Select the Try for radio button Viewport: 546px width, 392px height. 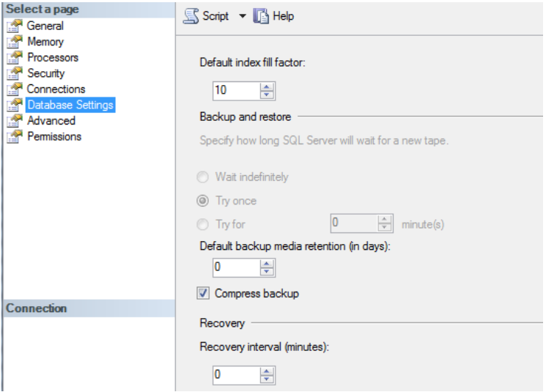204,224
